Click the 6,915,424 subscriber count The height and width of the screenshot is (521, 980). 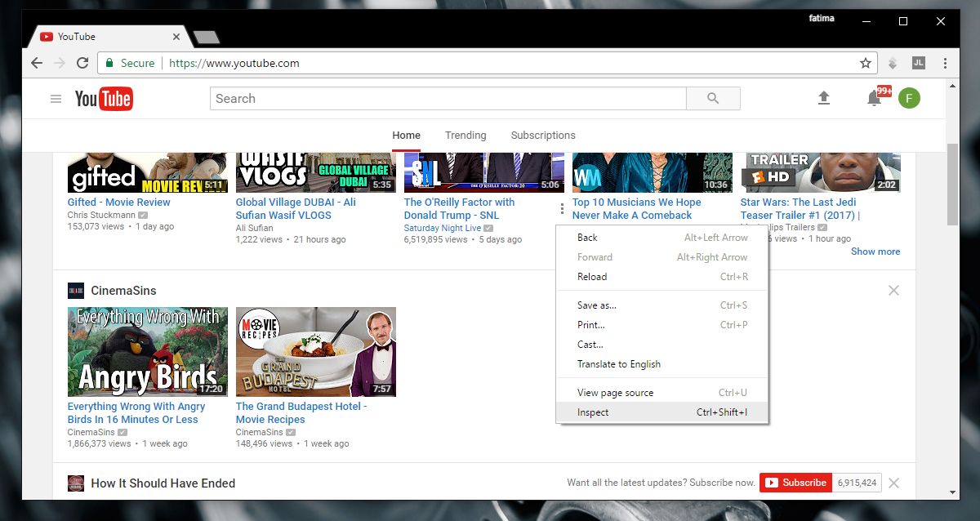(x=857, y=483)
